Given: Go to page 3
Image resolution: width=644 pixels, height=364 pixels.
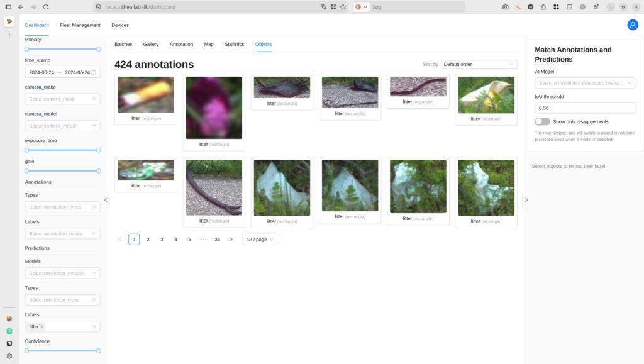Looking at the screenshot, I should [x=162, y=240].
